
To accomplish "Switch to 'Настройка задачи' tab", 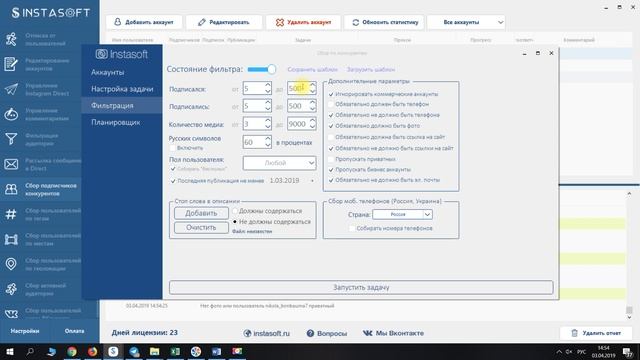I will coord(122,89).
